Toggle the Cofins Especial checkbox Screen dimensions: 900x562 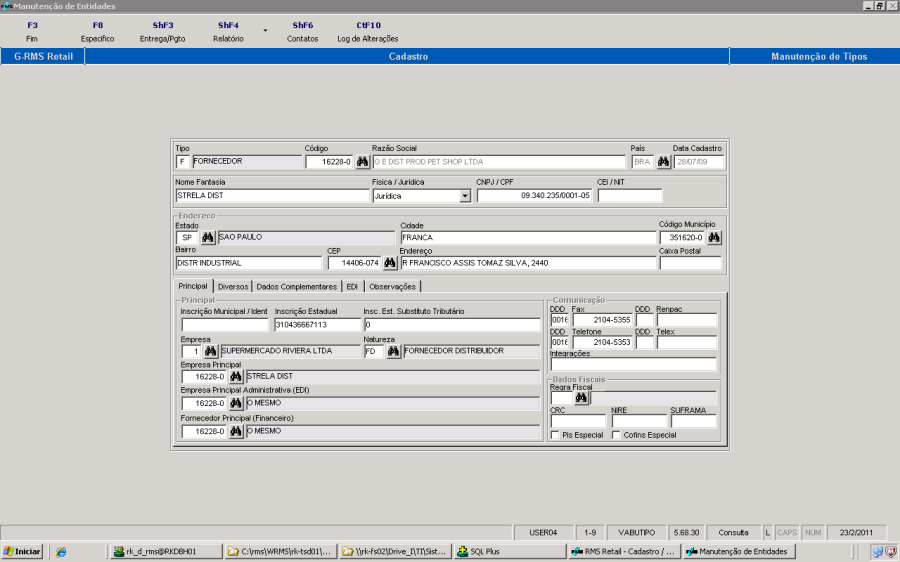click(x=616, y=435)
